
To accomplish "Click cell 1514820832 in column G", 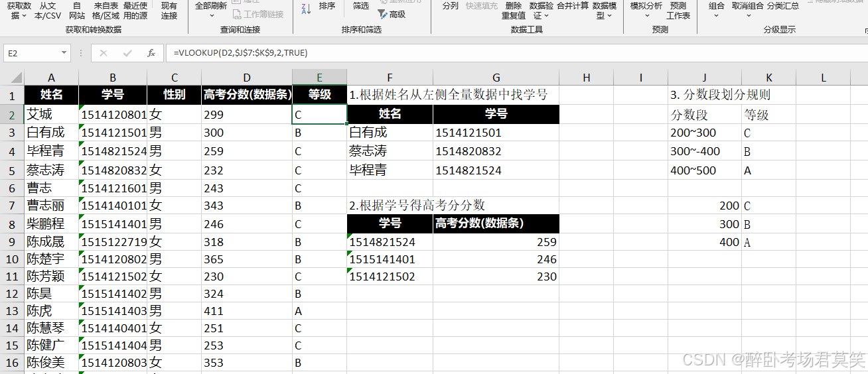I will tap(496, 151).
